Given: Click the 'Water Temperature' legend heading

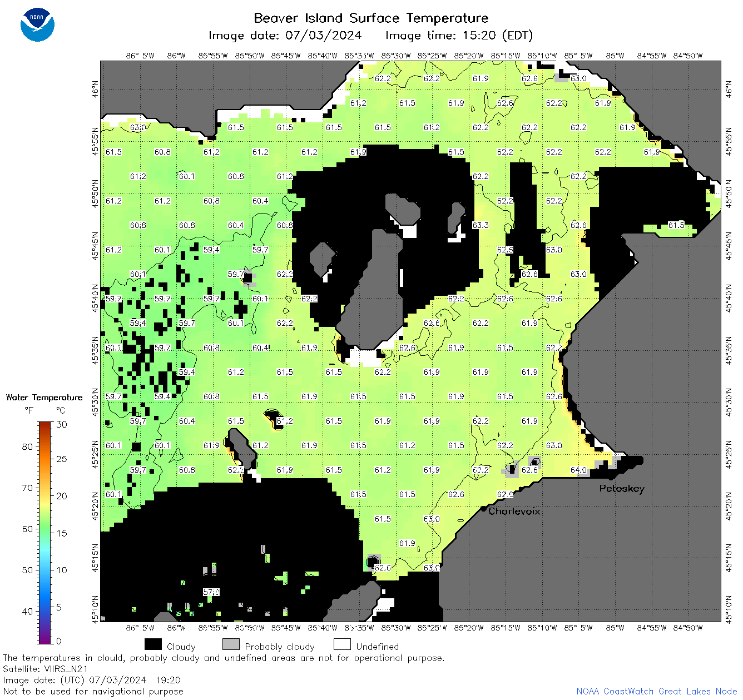Looking at the screenshot, I should pos(44,397).
